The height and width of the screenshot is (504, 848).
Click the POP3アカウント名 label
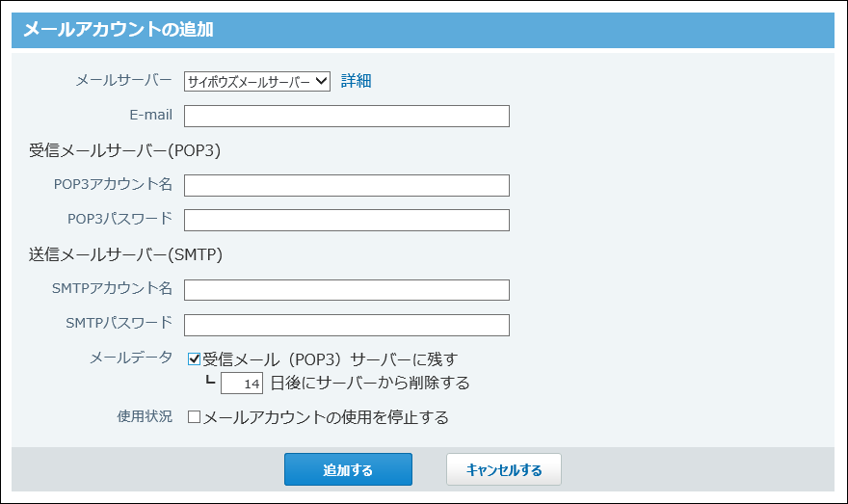pyautogui.click(x=113, y=184)
